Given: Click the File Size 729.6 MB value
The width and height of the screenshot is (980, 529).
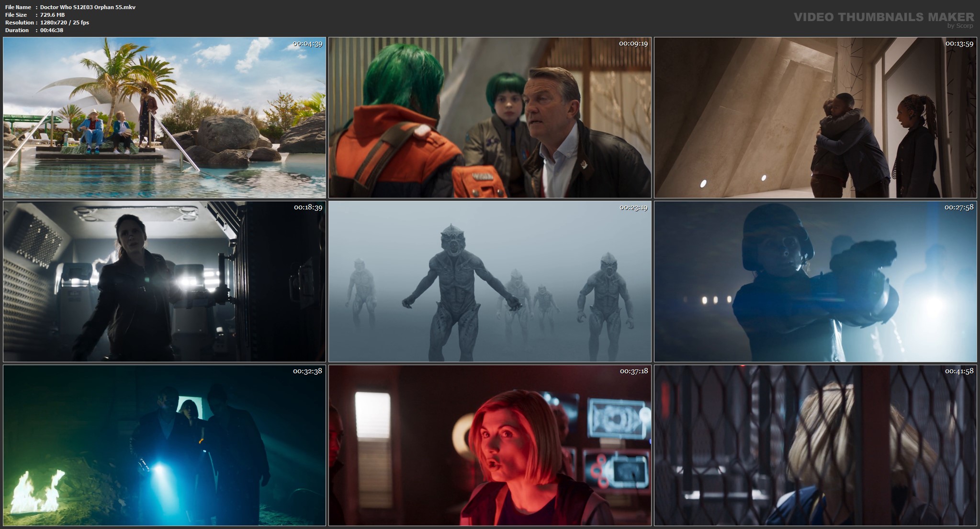Looking at the screenshot, I should tap(52, 15).
